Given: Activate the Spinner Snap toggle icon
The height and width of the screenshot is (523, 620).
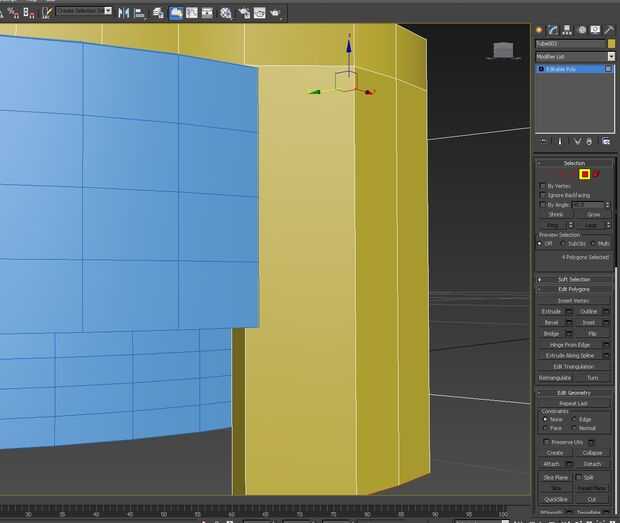Looking at the screenshot, I should (x=29, y=13).
